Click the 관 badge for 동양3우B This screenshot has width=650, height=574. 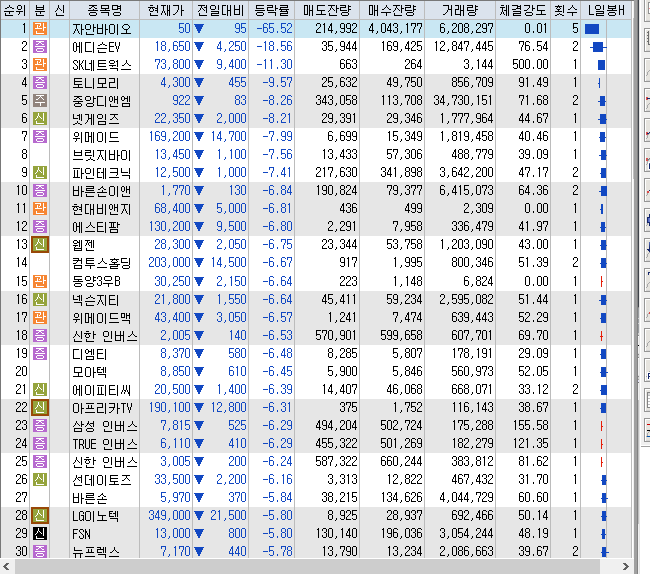point(40,281)
